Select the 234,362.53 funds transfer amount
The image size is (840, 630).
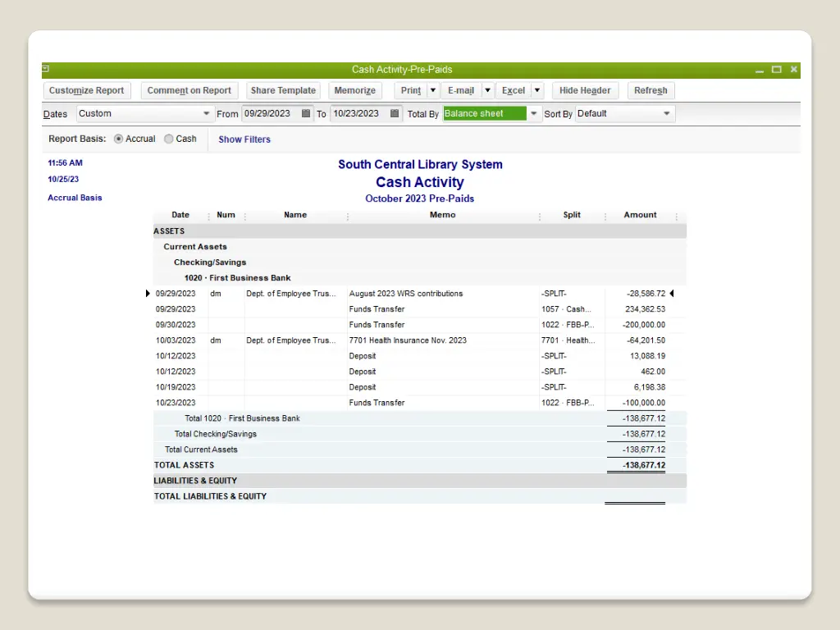[645, 309]
